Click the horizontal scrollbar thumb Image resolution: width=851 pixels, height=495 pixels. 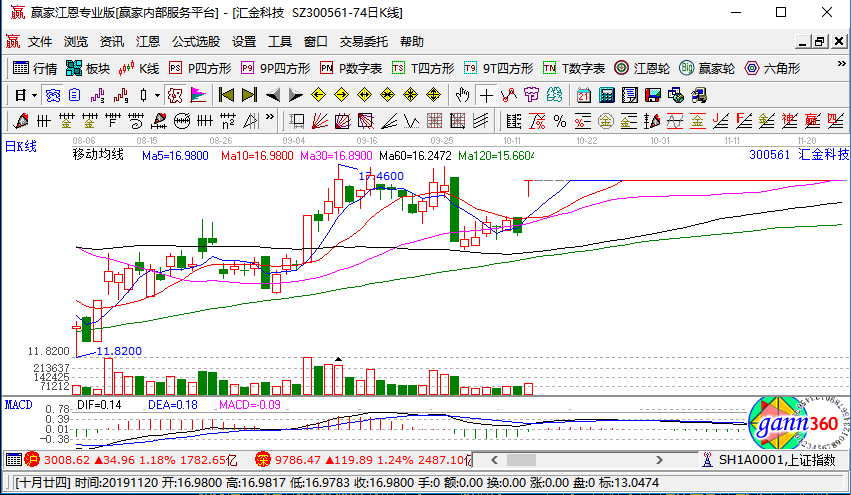(x=521, y=460)
